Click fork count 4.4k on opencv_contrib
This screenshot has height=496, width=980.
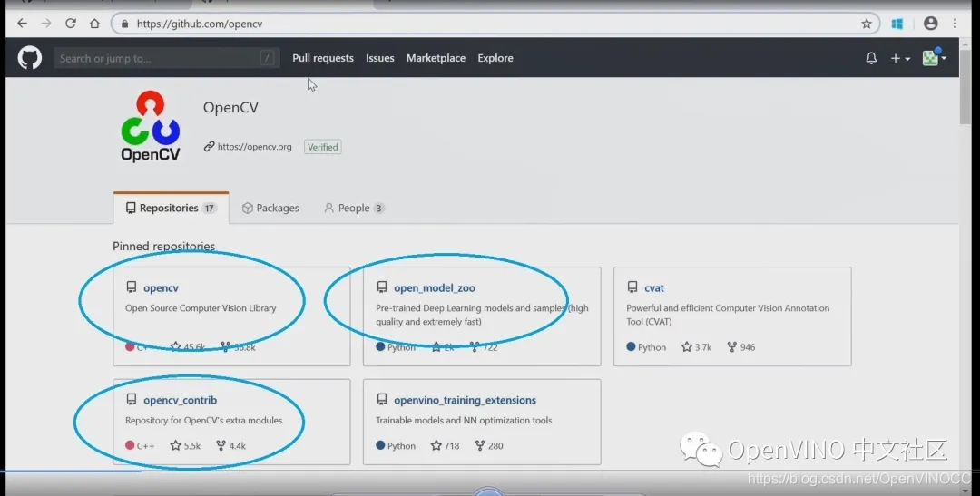point(230,445)
